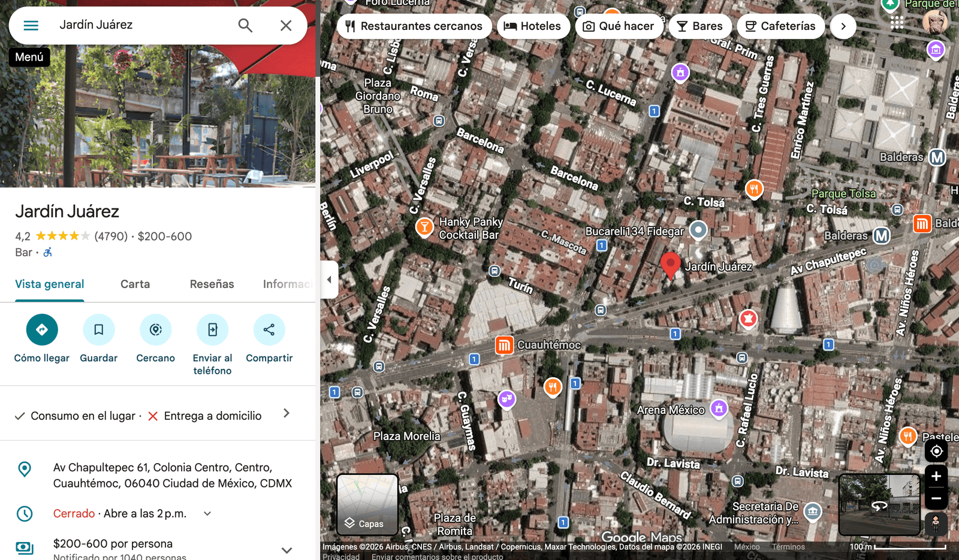The width and height of the screenshot is (959, 560).
Task: Zoom out on the map
Action: [x=936, y=498]
